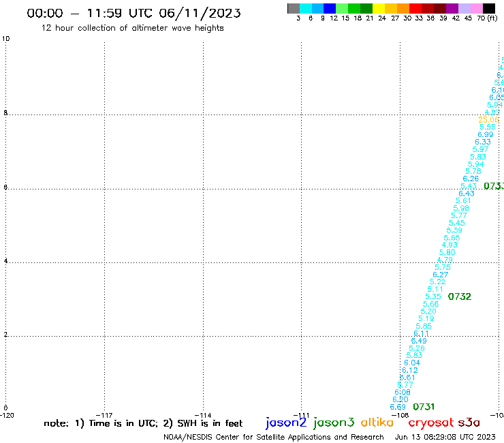The image size is (504, 443).
Task: Click the 4.87 wave height value
Action: pos(492,112)
